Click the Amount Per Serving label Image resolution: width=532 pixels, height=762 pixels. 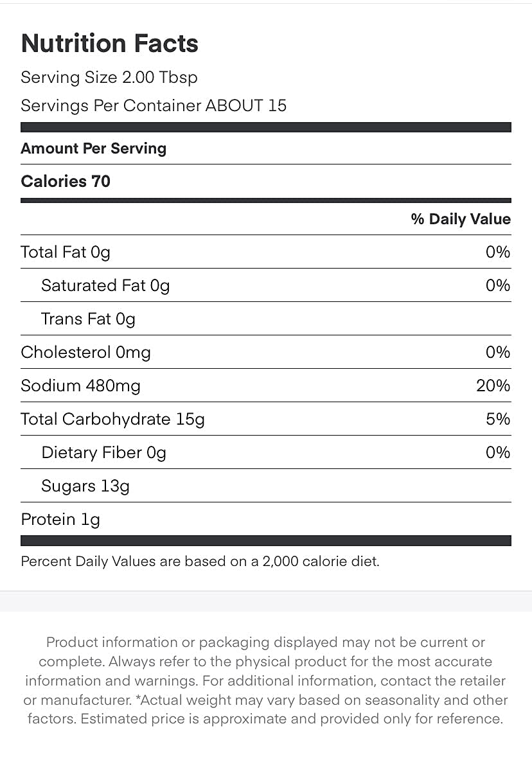coord(93,148)
